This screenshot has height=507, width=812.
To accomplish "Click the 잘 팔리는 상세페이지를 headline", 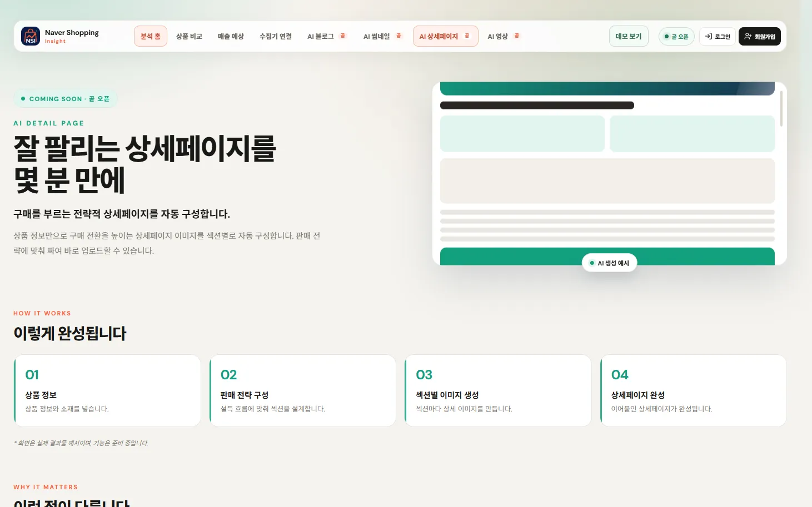I will 145,148.
